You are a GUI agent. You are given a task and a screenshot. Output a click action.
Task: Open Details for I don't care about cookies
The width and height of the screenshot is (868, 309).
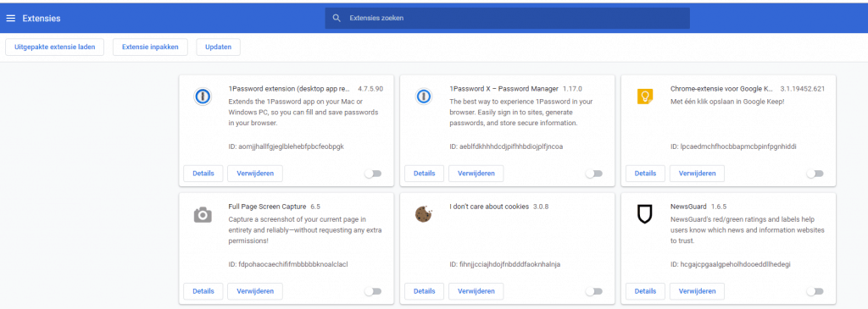(424, 291)
